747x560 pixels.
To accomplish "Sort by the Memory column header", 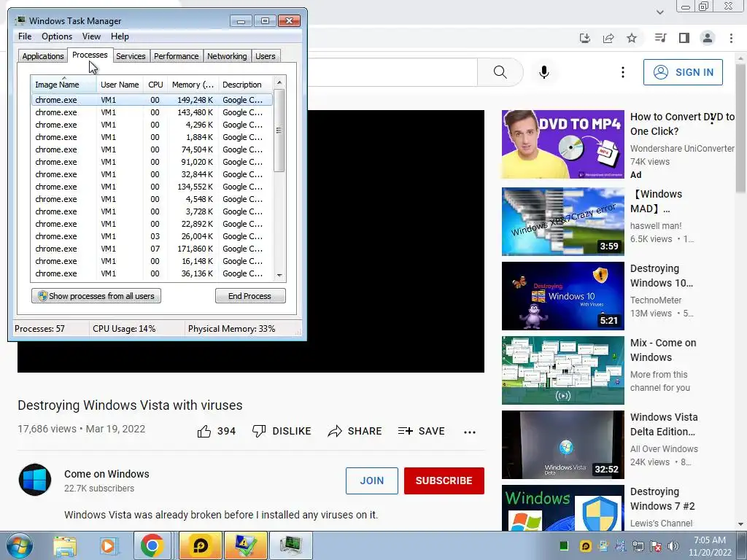I will click(x=193, y=85).
